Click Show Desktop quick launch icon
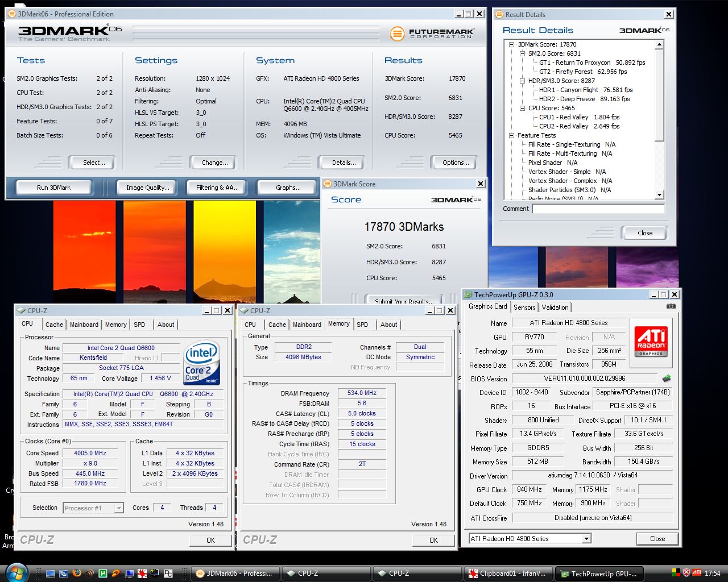728x582 pixels. tap(51, 573)
